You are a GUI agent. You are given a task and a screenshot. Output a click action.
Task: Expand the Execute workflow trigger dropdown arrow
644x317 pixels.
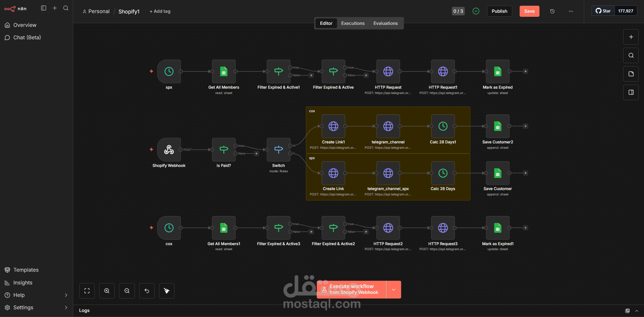click(394, 289)
